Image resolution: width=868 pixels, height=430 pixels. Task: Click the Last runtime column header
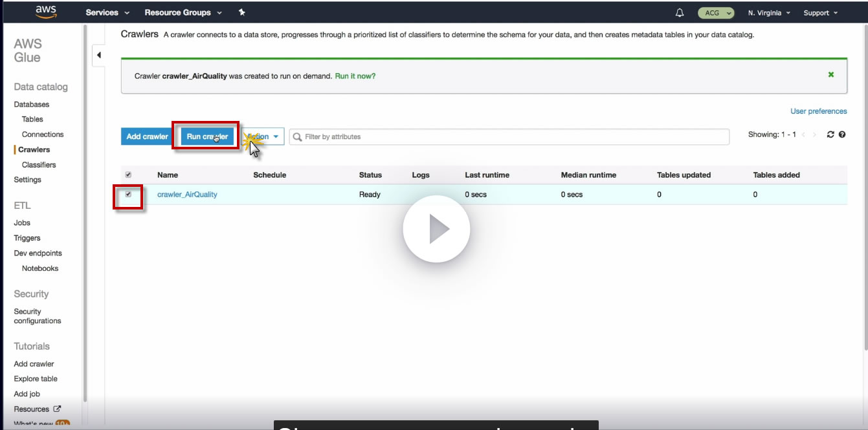coord(487,175)
